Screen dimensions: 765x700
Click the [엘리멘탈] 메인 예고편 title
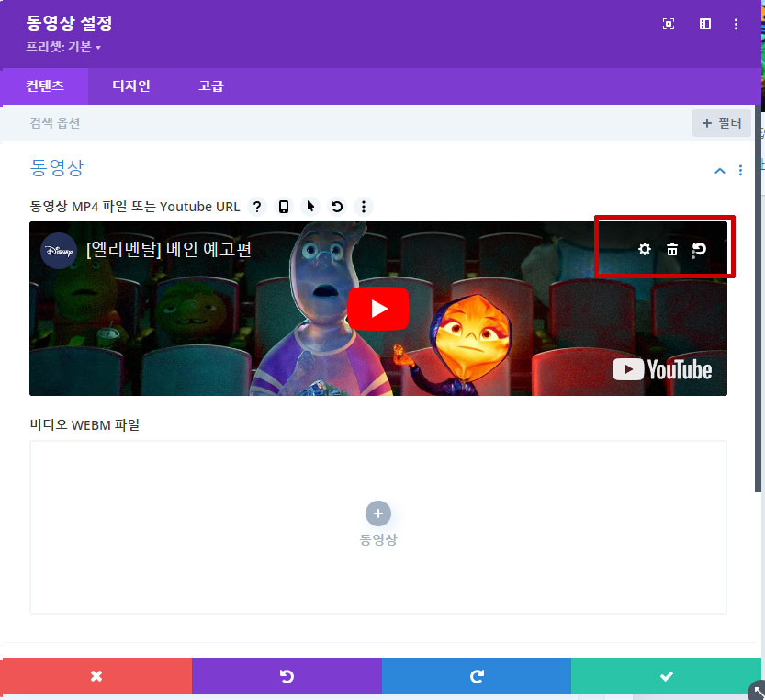169,250
